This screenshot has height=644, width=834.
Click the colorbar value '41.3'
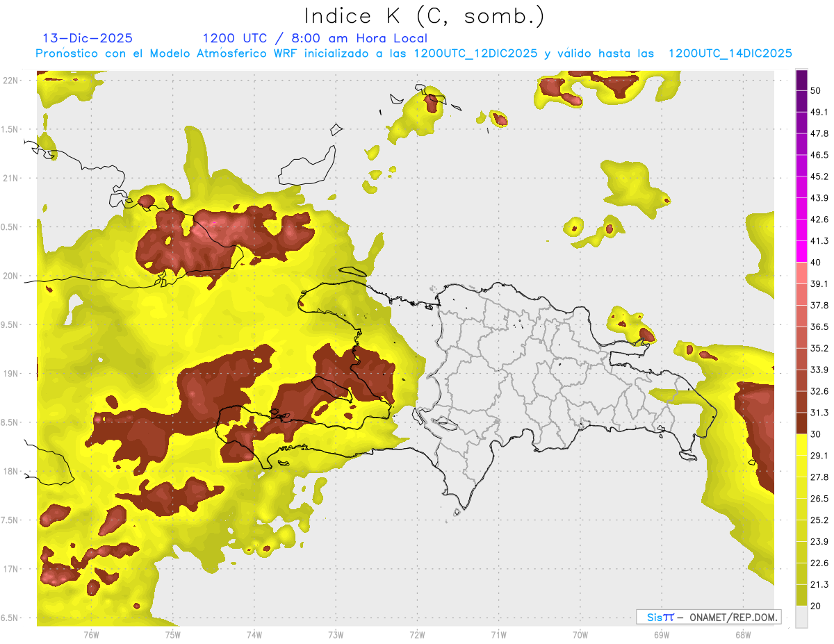(x=819, y=241)
